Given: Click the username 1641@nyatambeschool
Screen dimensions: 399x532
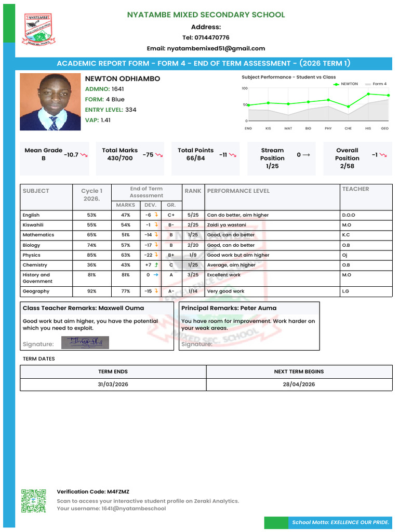Looking at the screenshot, I should 134,508.
